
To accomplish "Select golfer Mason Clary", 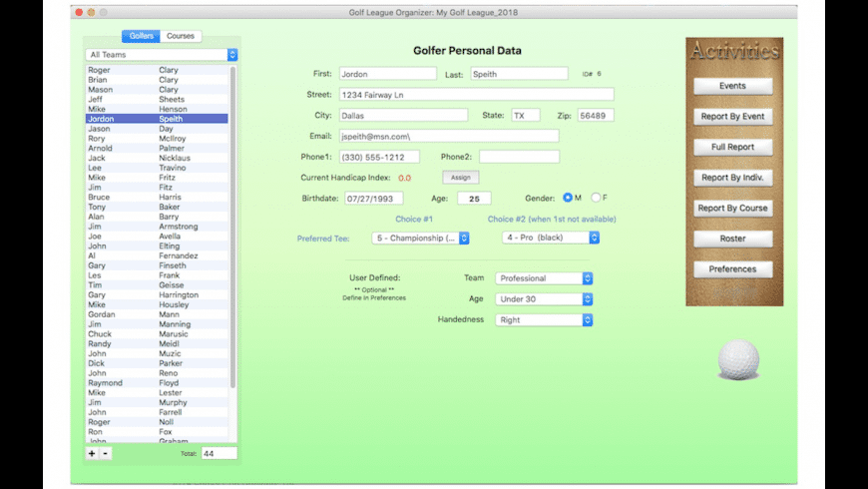I will click(157, 90).
